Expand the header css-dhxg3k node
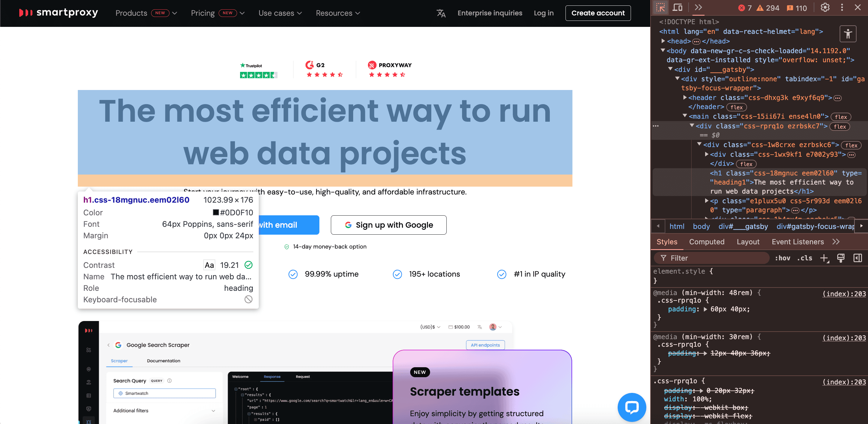Screen dimensions: 868x424 685,98
